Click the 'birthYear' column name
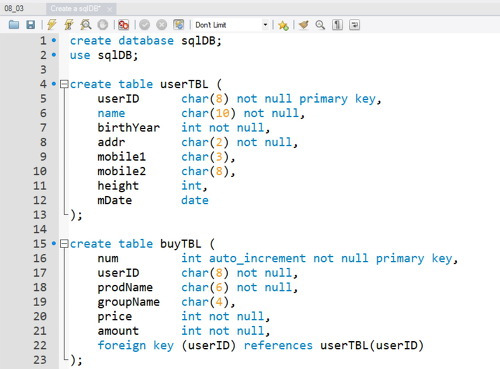 [128, 128]
